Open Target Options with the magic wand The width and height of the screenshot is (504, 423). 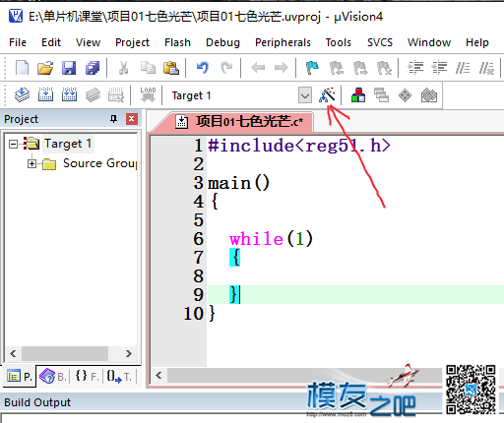coord(327,95)
